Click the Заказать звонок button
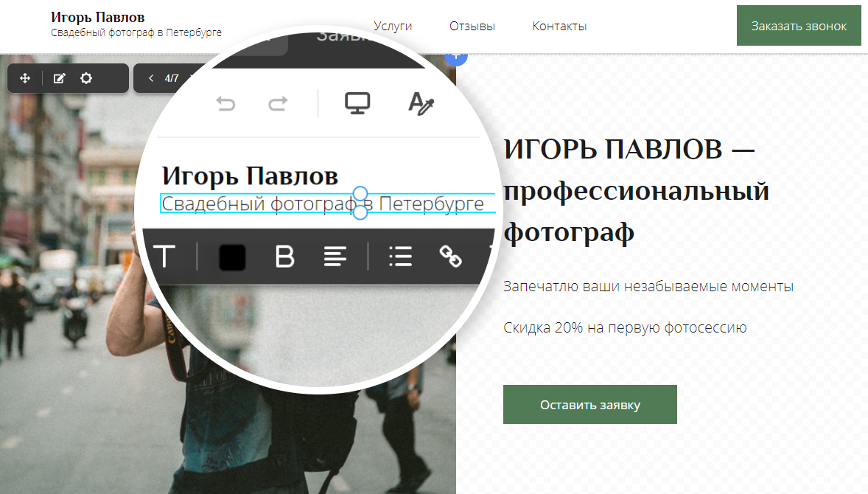868x494 pixels. click(x=799, y=26)
